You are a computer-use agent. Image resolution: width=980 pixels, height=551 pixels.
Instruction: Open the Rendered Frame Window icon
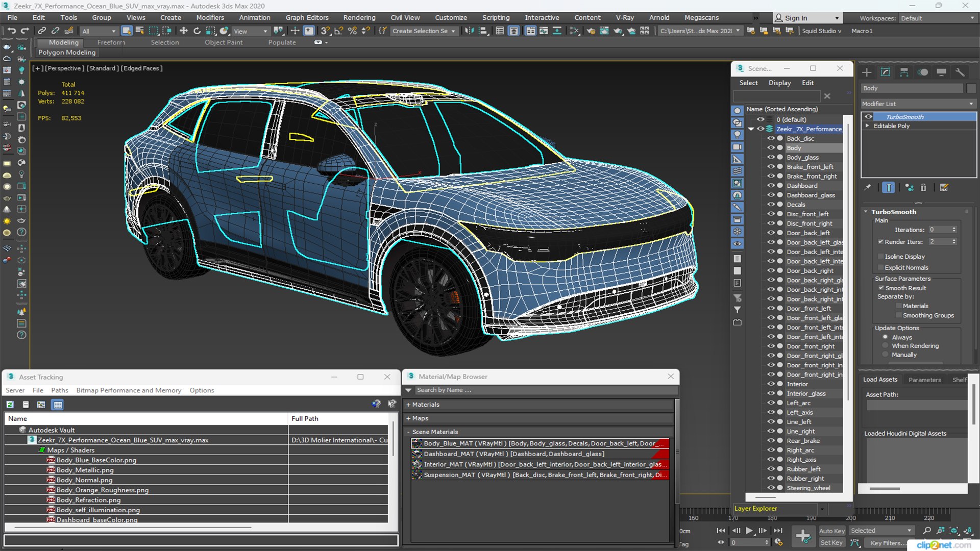click(604, 31)
